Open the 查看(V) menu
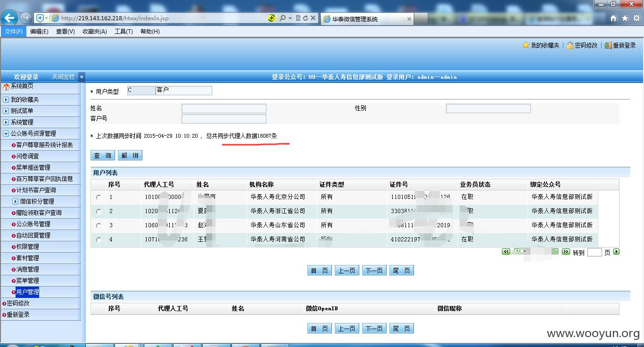Screen dimensions: 644x347 [x=66, y=32]
